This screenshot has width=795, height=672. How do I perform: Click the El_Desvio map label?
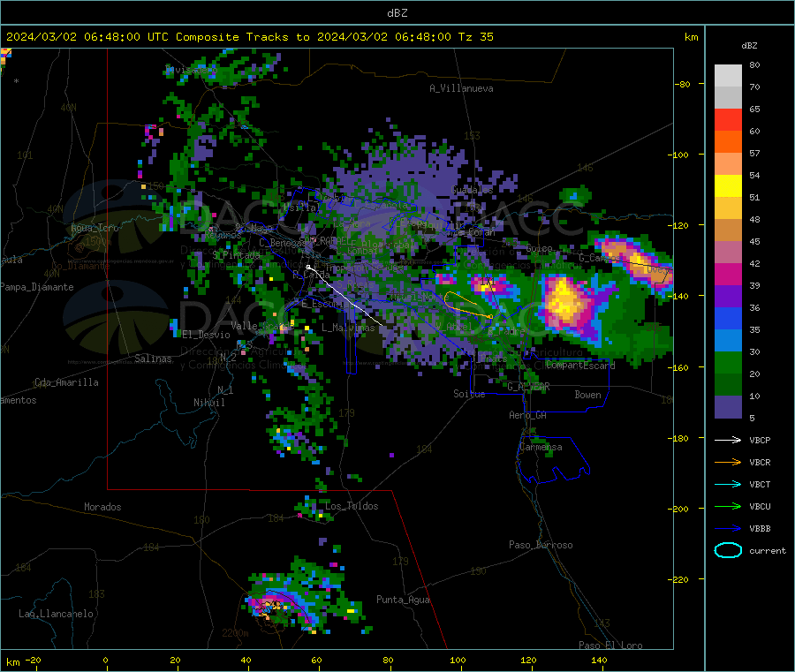pyautogui.click(x=207, y=335)
